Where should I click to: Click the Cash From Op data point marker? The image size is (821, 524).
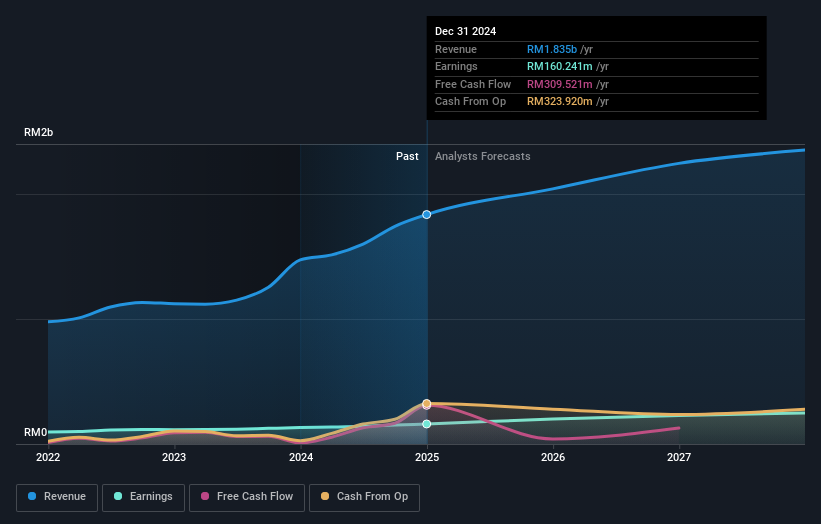click(427, 403)
